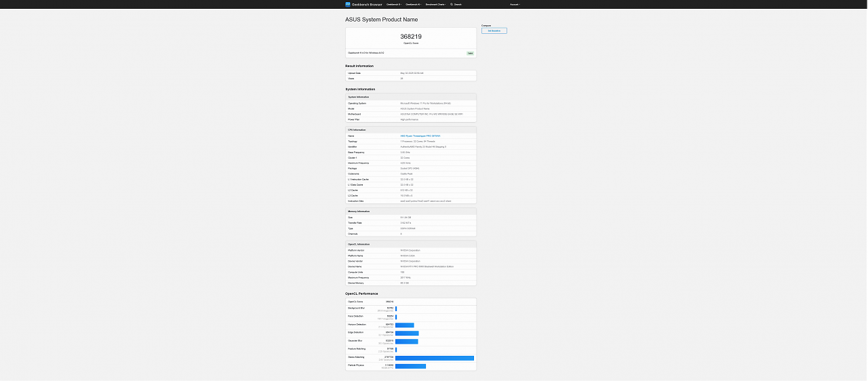Click the Particle Physics result bar
Screen dimensions: 868x381
pos(410,366)
